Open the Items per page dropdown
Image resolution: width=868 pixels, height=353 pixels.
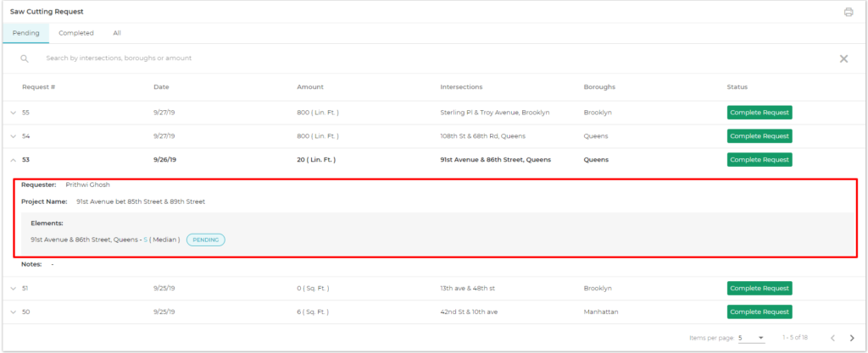click(x=750, y=338)
